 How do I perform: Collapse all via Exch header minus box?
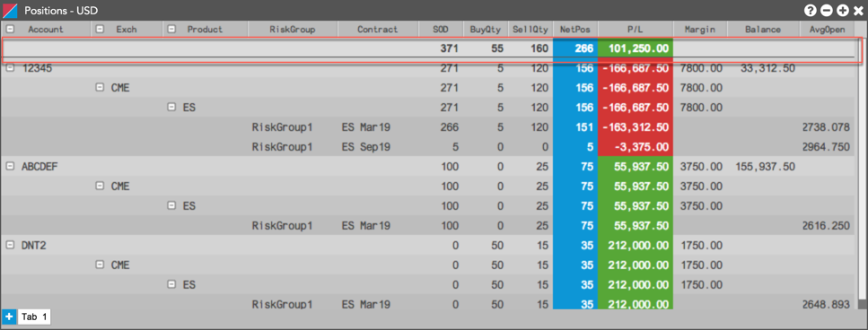(100, 29)
